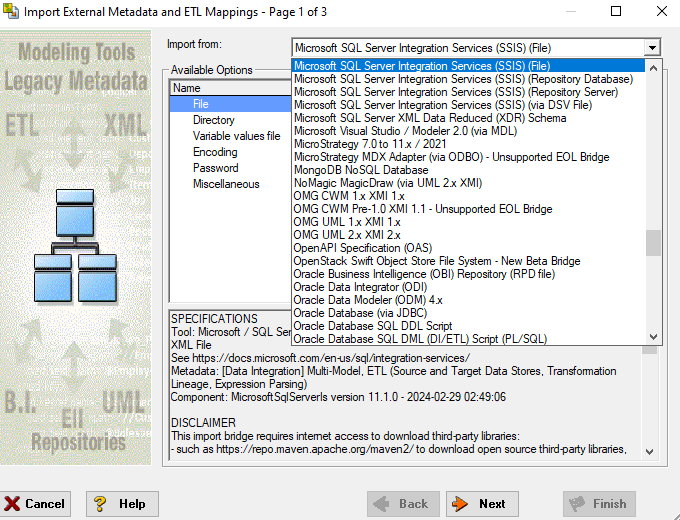The image size is (680, 520).
Task: Click the docs.microsoft.com integration-services URL text
Action: point(331,358)
